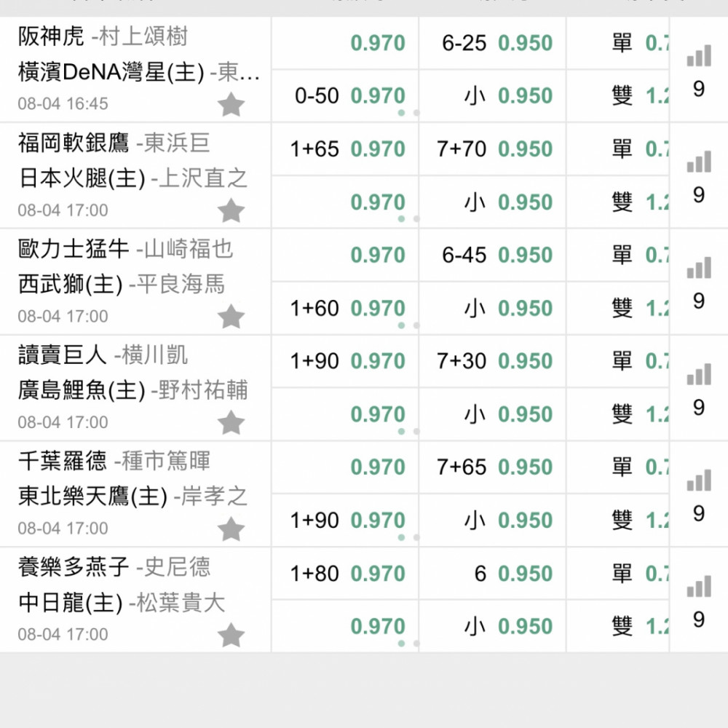This screenshot has width=728, height=728.
Task: Select 小 0.950 in 廣島鯉魚 game
Action: (492, 415)
